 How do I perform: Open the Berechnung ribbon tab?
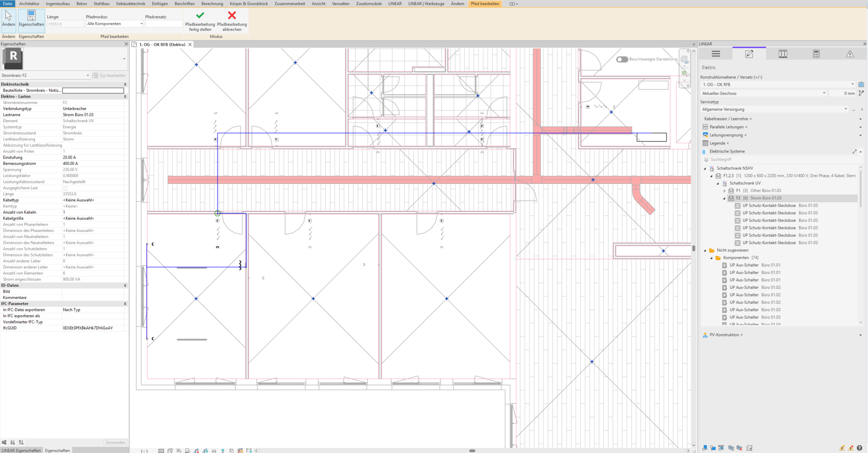212,4
